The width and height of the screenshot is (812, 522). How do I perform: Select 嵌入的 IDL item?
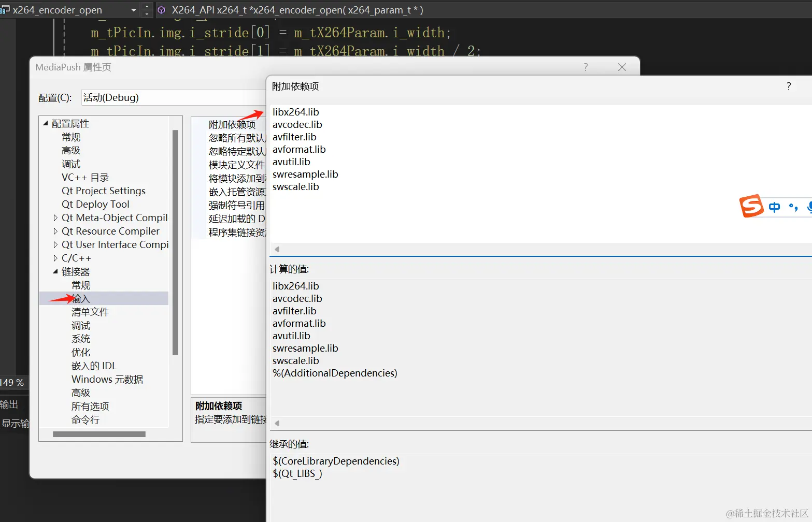coord(94,366)
